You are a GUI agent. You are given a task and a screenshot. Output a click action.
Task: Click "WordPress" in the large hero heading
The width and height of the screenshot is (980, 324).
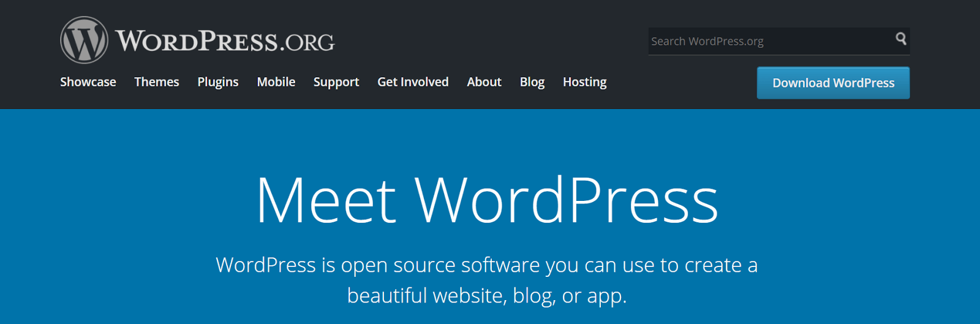tap(566, 201)
